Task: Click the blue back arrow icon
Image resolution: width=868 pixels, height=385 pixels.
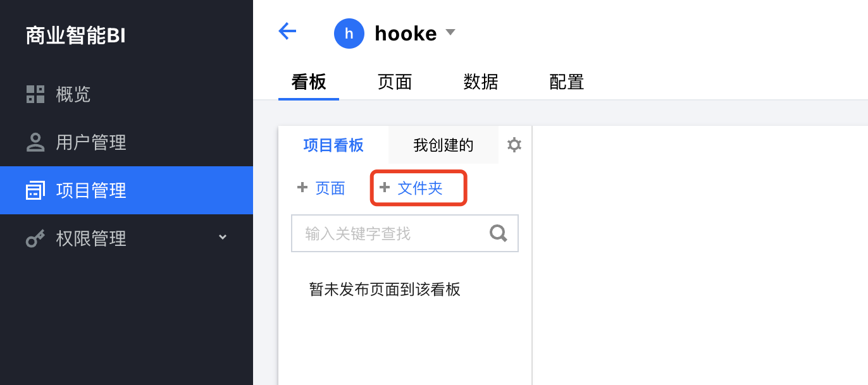Action: 287,31
